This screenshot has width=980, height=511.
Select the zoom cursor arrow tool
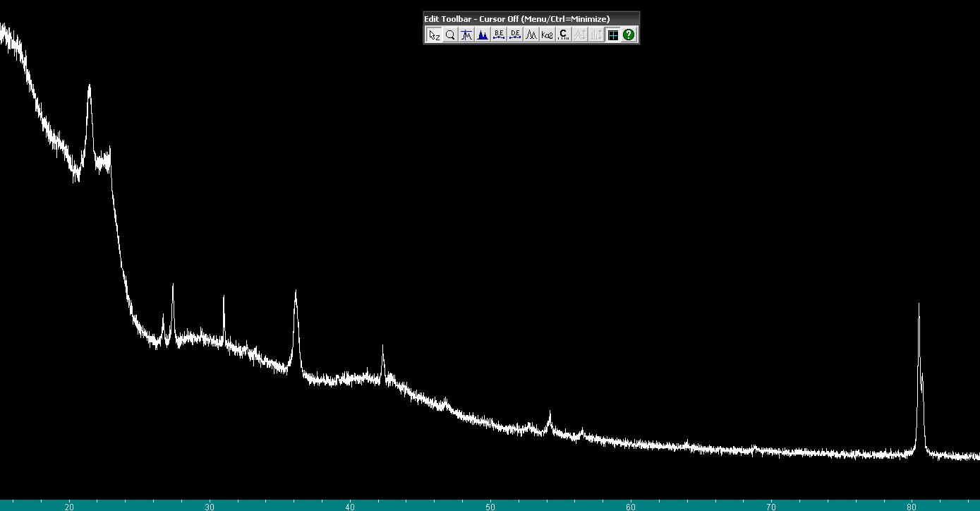click(x=434, y=35)
